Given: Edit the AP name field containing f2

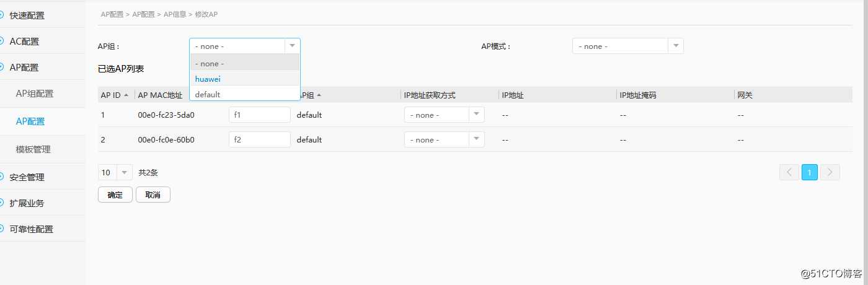Looking at the screenshot, I should pos(260,139).
